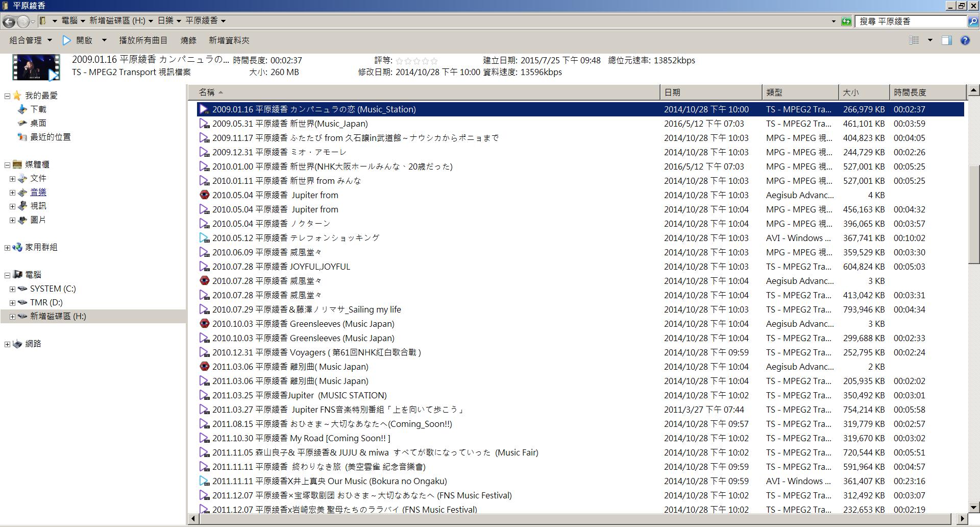Image resolution: width=980 pixels, height=527 pixels.
Task: Sort by 大小 column header
Action: tap(864, 92)
